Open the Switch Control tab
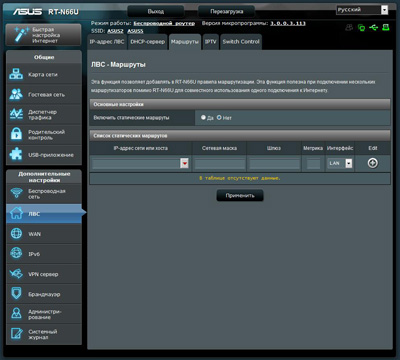This screenshot has height=360, width=400. [x=241, y=42]
